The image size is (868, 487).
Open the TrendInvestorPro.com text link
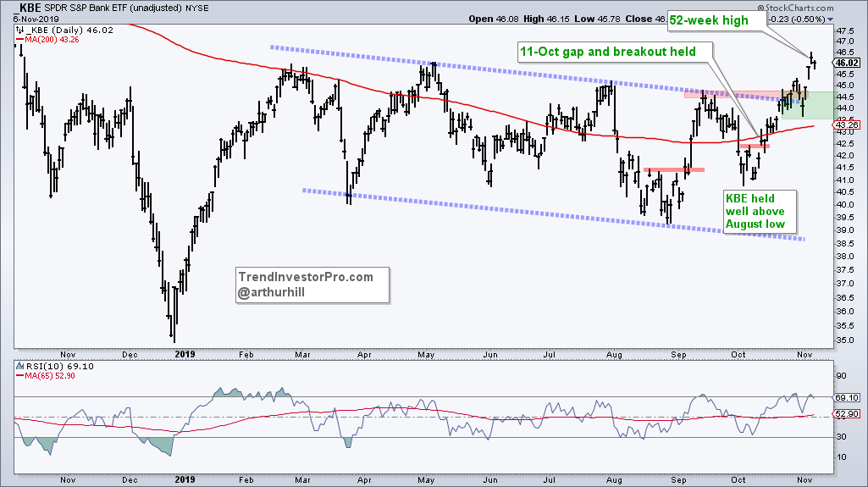(306, 277)
